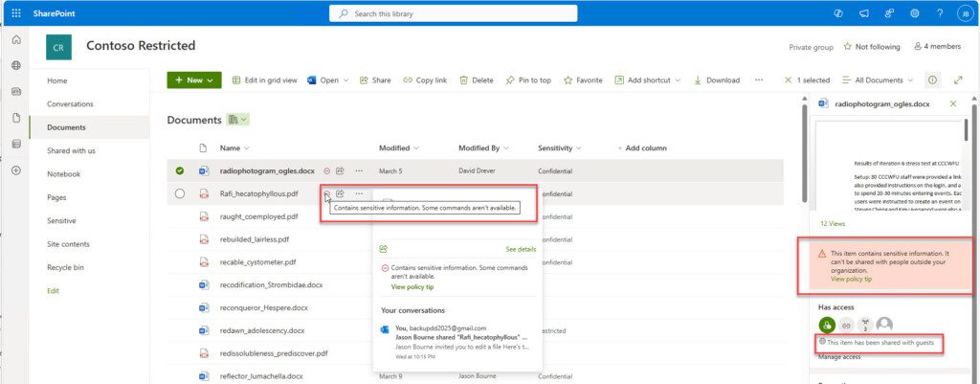This screenshot has height=384, width=980.
Task: Click Manage access link
Action: tap(839, 356)
